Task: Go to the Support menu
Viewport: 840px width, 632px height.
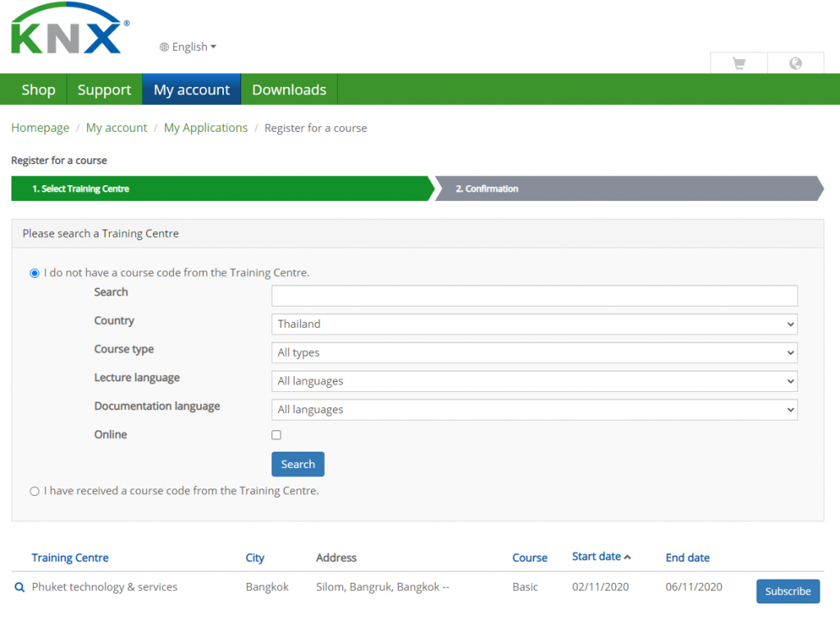Action: click(104, 89)
